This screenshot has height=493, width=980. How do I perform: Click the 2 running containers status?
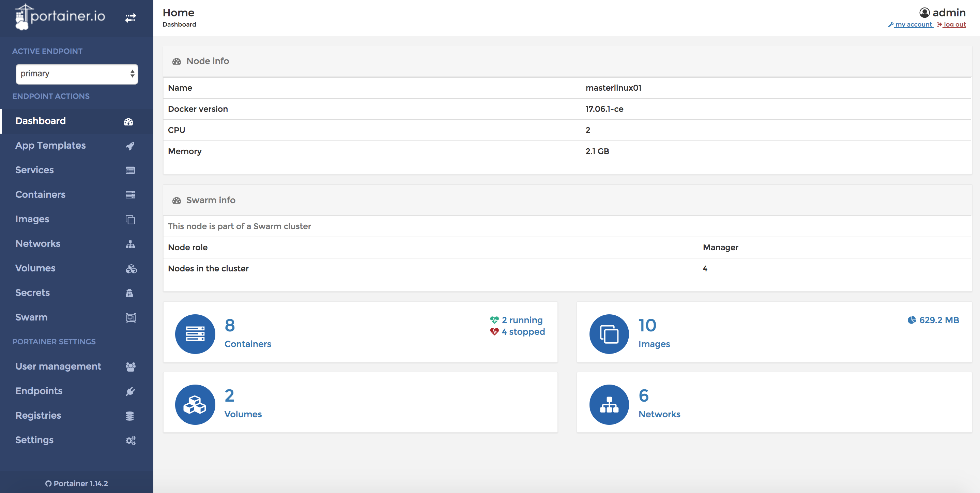(x=522, y=320)
